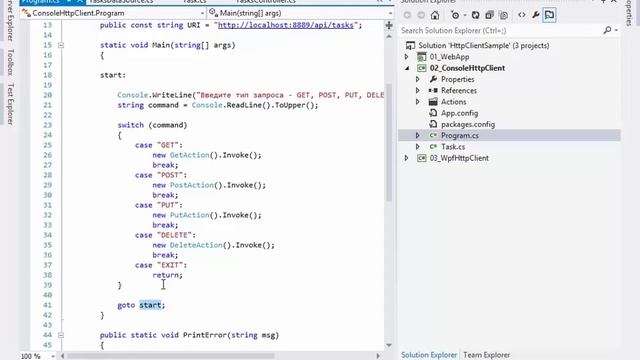Open the Toolbox side tab
This screenshot has height=360, width=640.
pyautogui.click(x=11, y=62)
